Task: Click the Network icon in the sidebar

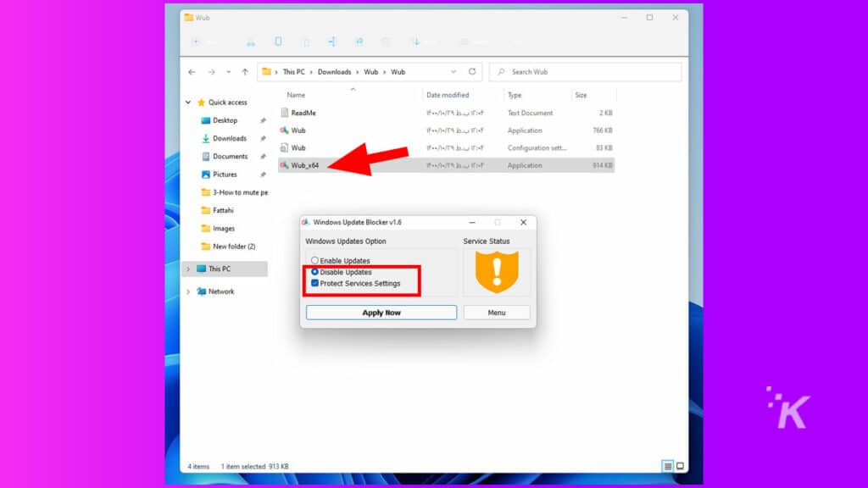Action: click(202, 291)
